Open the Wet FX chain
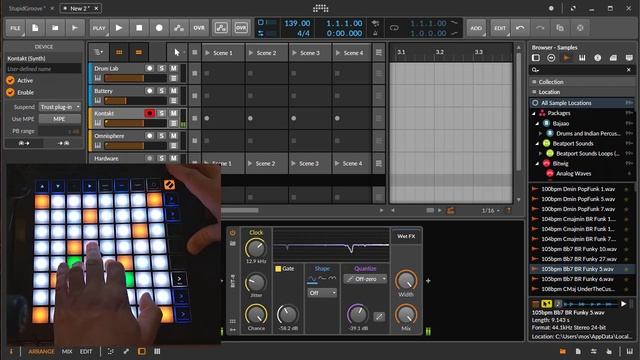 pos(406,236)
